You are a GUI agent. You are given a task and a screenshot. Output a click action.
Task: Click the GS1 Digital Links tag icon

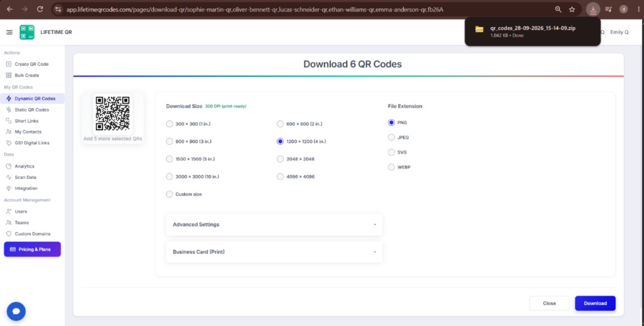pos(9,143)
